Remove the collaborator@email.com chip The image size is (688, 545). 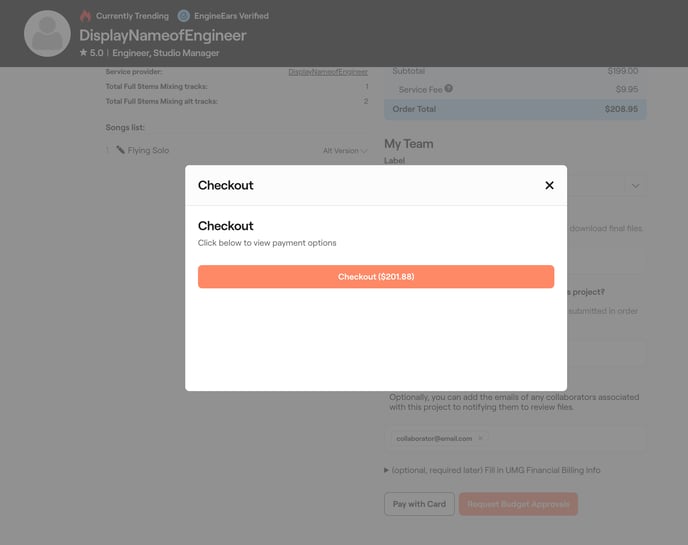[480, 438]
